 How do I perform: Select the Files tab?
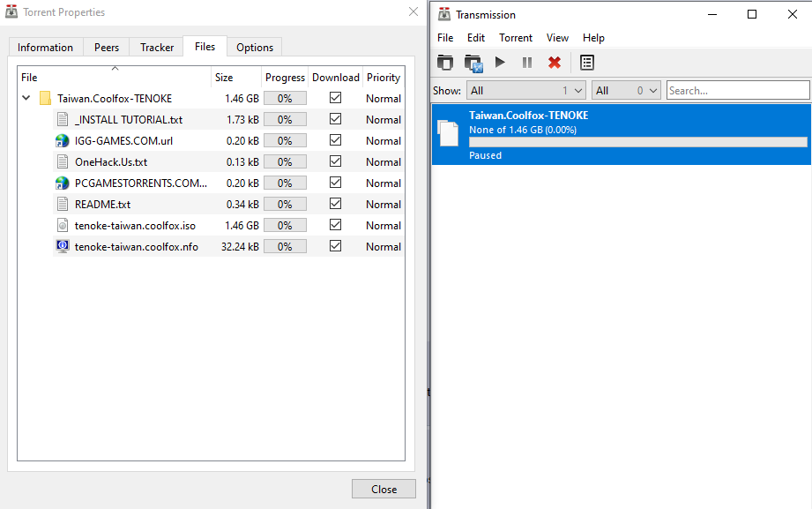coord(205,47)
